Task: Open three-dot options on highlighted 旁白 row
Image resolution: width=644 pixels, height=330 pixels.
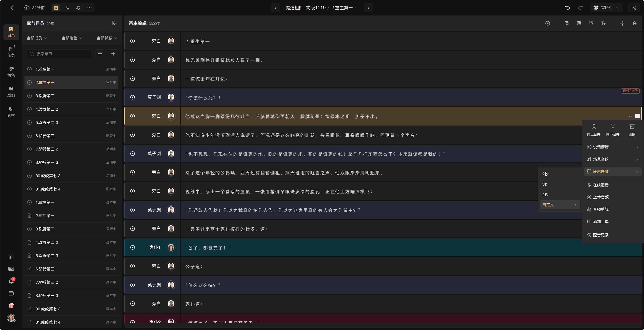Action: (630, 116)
